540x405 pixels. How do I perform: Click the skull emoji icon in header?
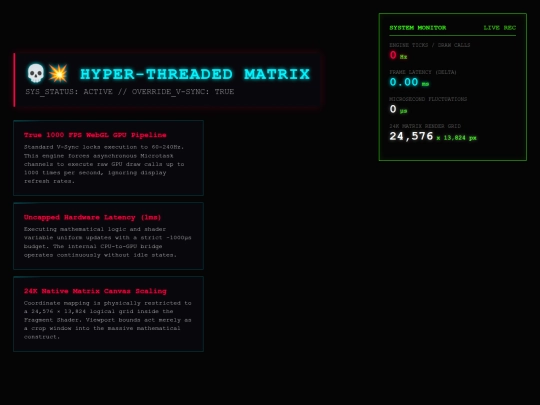tap(35, 73)
